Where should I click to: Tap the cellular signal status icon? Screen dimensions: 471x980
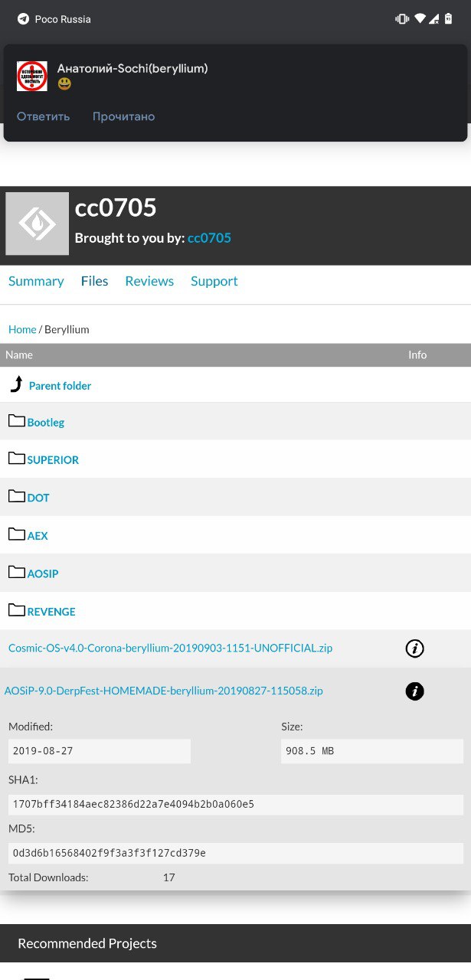[433, 19]
